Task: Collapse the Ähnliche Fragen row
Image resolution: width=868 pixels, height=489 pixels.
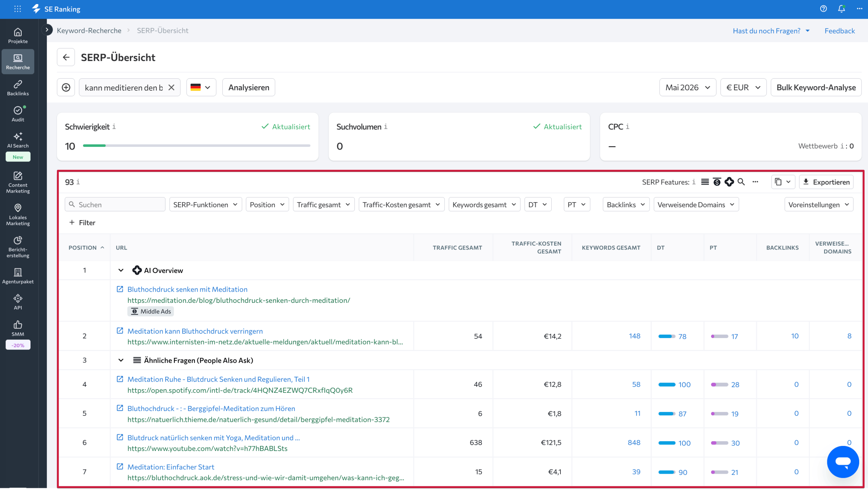Action: pyautogui.click(x=121, y=360)
